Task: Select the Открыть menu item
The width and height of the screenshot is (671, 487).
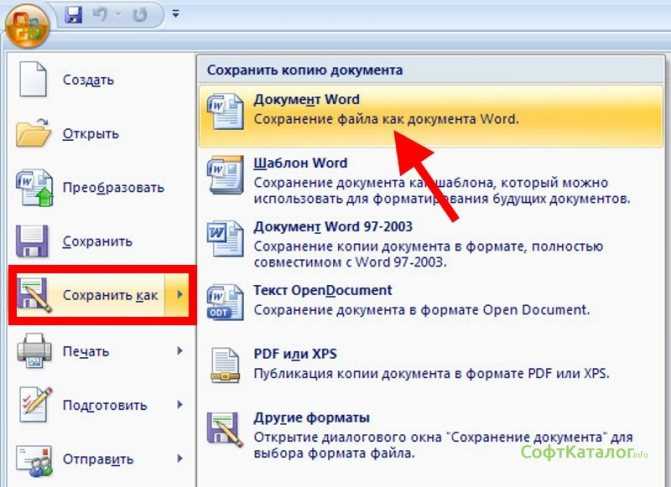Action: [102, 134]
